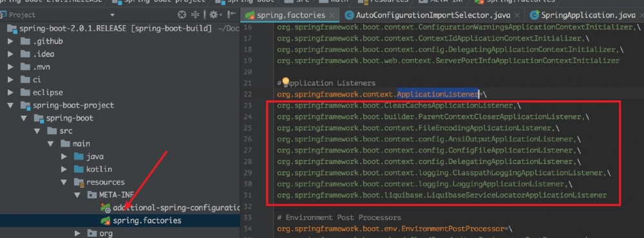The height and width of the screenshot is (238, 644).
Task: Expand the .idea folder
Action: [10, 54]
